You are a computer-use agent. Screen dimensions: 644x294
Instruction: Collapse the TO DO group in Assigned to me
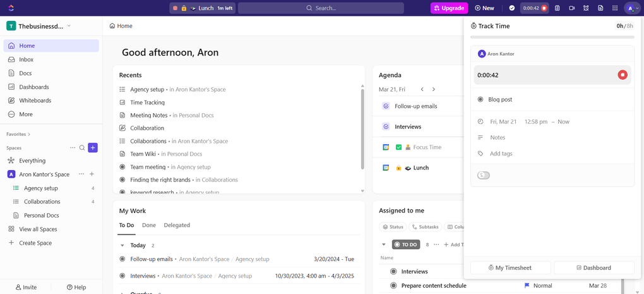pos(384,244)
